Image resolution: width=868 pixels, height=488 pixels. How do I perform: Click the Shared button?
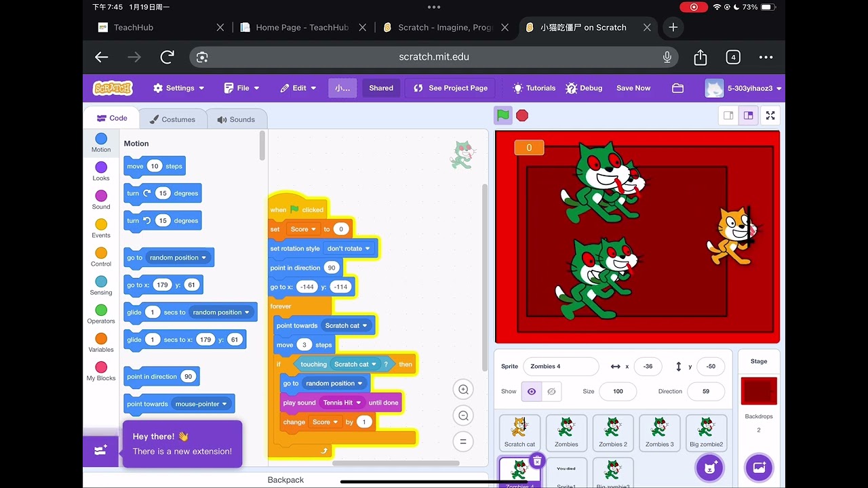(x=381, y=88)
